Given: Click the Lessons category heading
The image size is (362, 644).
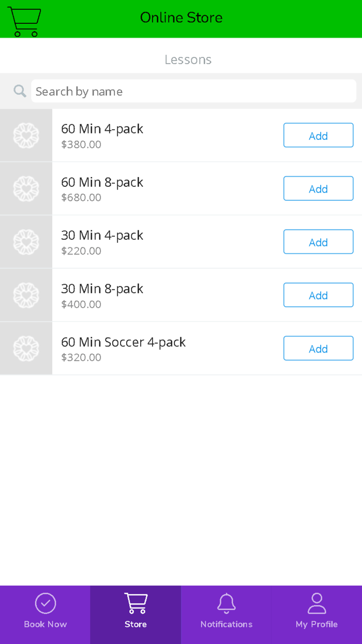Looking at the screenshot, I should click(x=188, y=60).
